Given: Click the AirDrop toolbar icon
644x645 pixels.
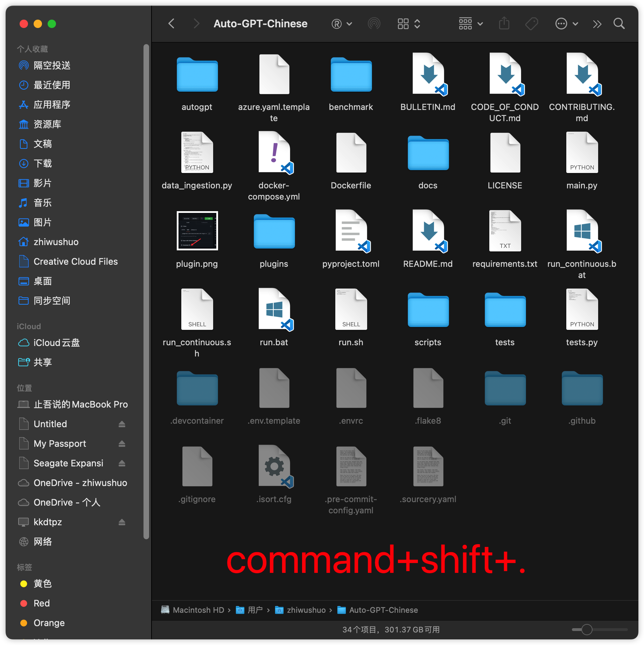Looking at the screenshot, I should point(374,24).
